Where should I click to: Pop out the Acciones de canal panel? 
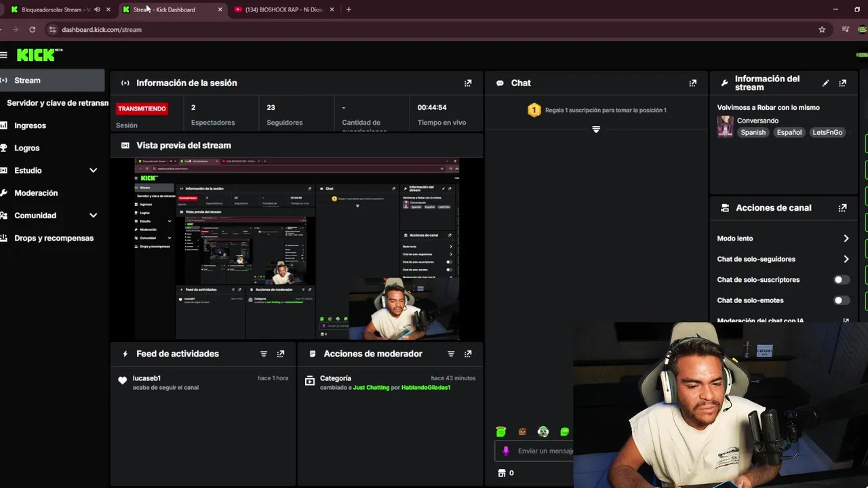tap(842, 208)
